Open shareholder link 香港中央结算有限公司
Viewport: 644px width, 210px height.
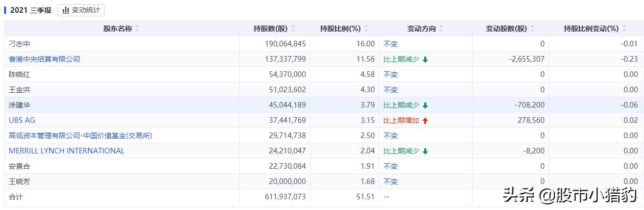coord(44,59)
